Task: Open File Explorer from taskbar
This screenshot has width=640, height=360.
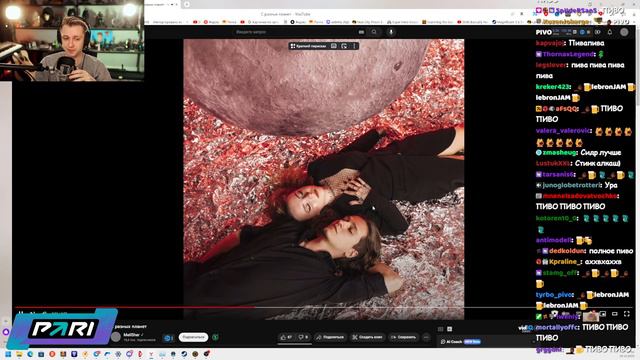Action: (19, 354)
